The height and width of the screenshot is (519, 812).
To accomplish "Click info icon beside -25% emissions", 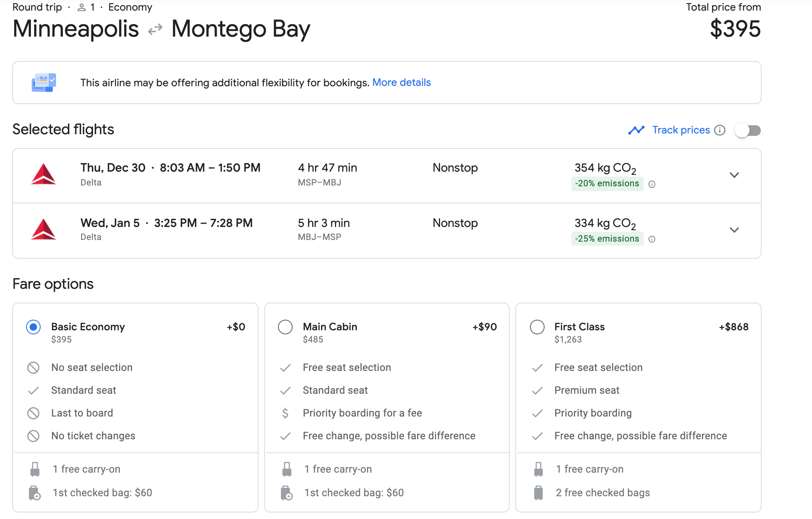I will (x=652, y=239).
